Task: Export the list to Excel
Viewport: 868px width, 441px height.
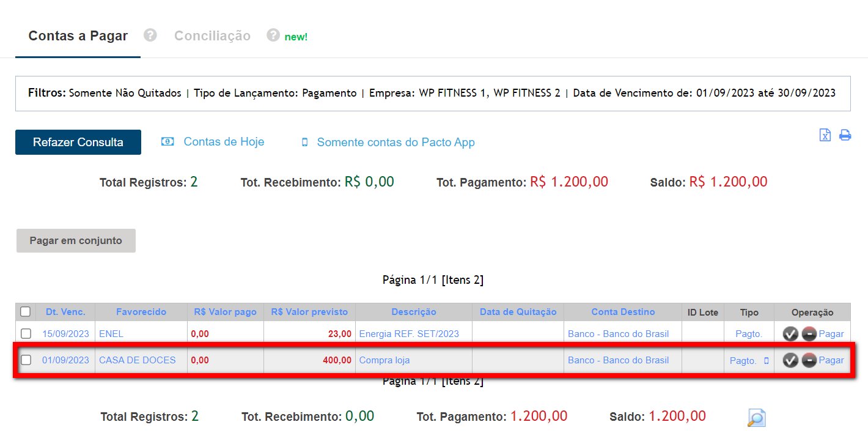Action: 825,135
